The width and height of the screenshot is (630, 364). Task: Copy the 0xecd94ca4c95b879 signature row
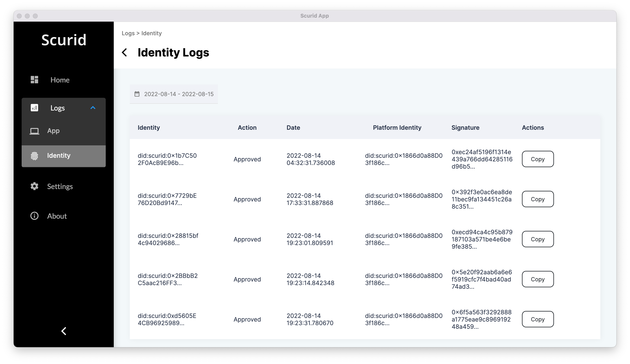tap(538, 239)
